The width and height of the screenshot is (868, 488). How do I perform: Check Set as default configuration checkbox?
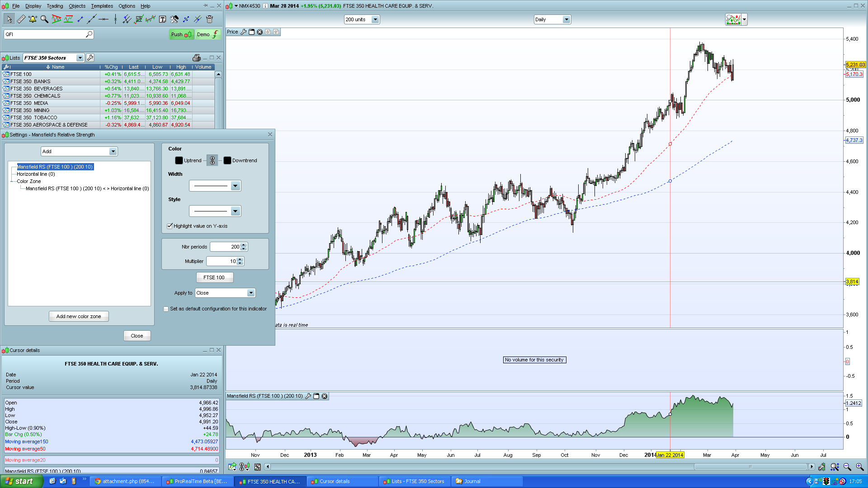coord(166,309)
